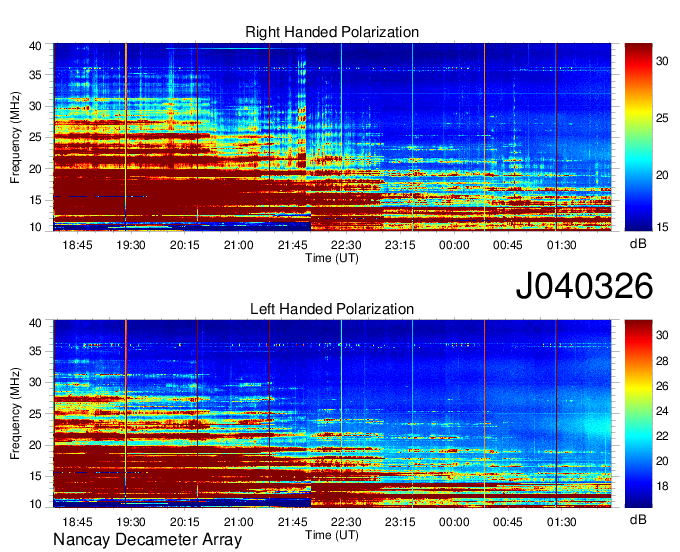Click the 28 value on the lower color bar scale
The height and width of the screenshot is (552, 680).
pos(662,361)
